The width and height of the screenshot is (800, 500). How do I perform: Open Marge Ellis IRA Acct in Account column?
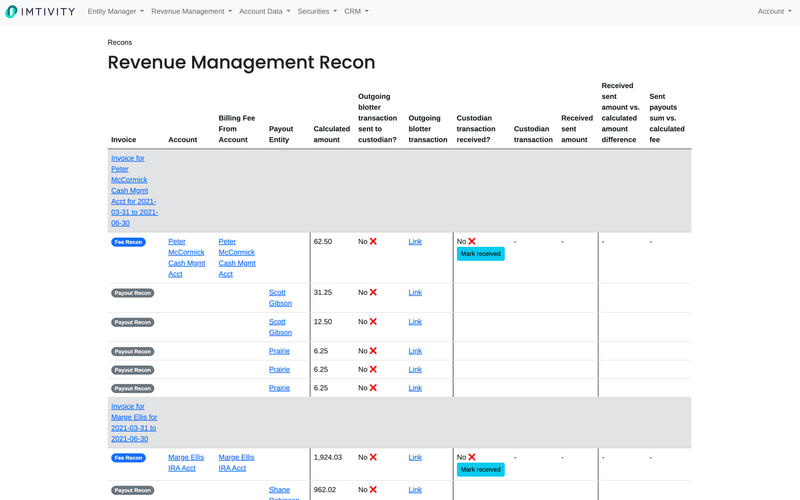186,462
